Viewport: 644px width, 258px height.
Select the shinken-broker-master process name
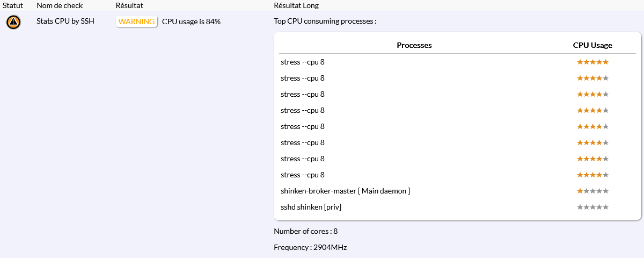tap(345, 191)
